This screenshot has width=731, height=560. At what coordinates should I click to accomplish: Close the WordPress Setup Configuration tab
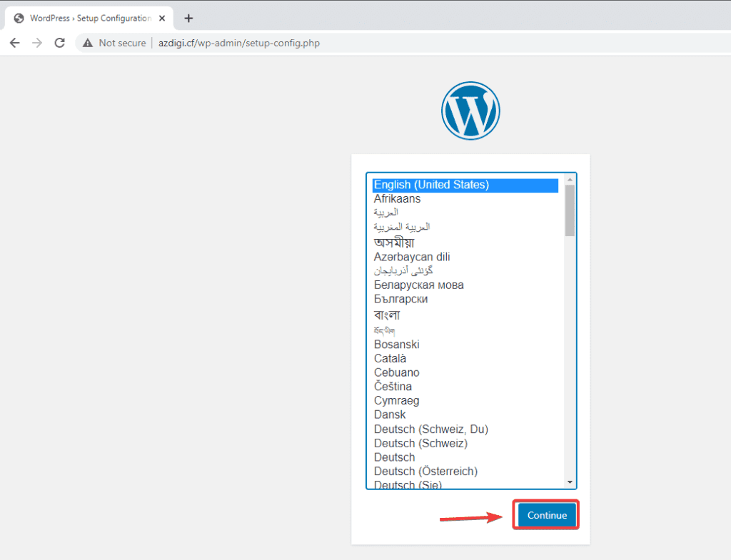162,19
